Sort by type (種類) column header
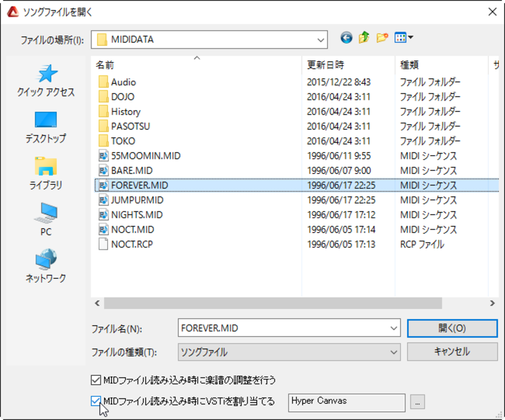This screenshot has height=420, width=505. [441, 65]
